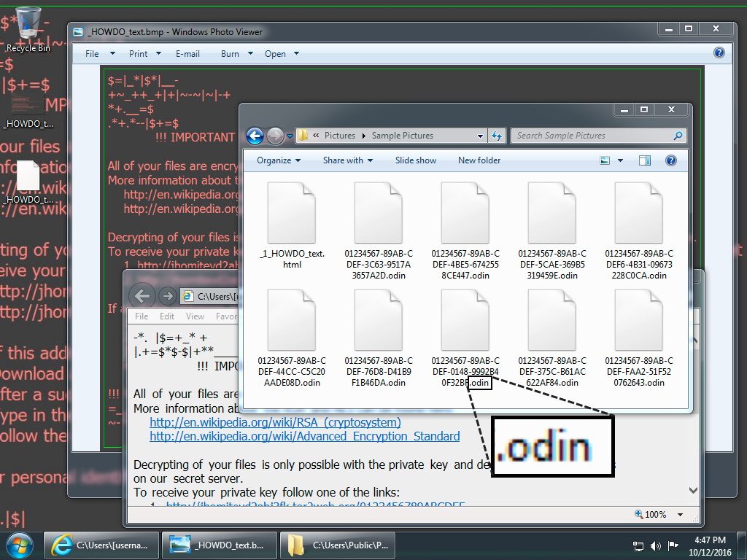The height and width of the screenshot is (560, 747).
Task: Click the refresh icon beside address bar
Action: 496,136
